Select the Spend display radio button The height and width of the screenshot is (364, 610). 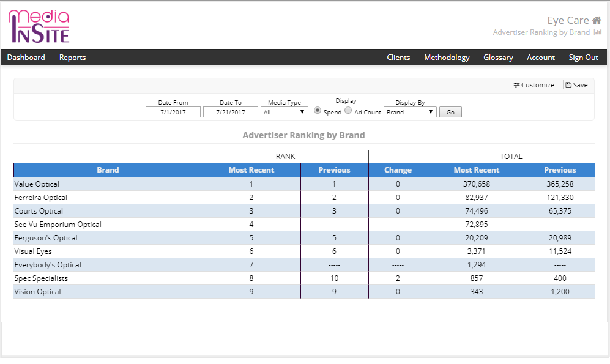click(318, 111)
